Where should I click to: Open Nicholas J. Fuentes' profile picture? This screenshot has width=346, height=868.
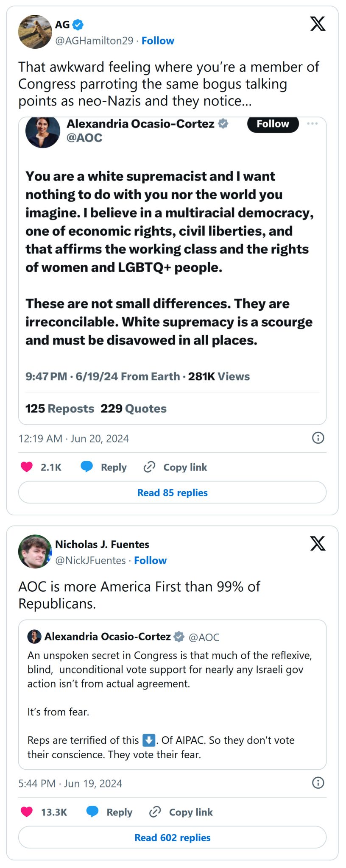[35, 551]
